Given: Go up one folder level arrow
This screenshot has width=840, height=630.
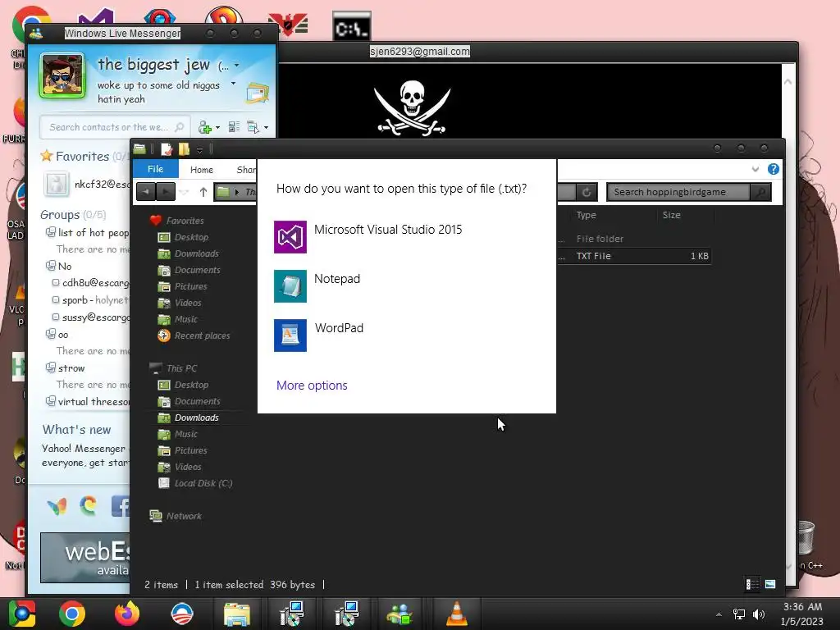Looking at the screenshot, I should tap(203, 192).
